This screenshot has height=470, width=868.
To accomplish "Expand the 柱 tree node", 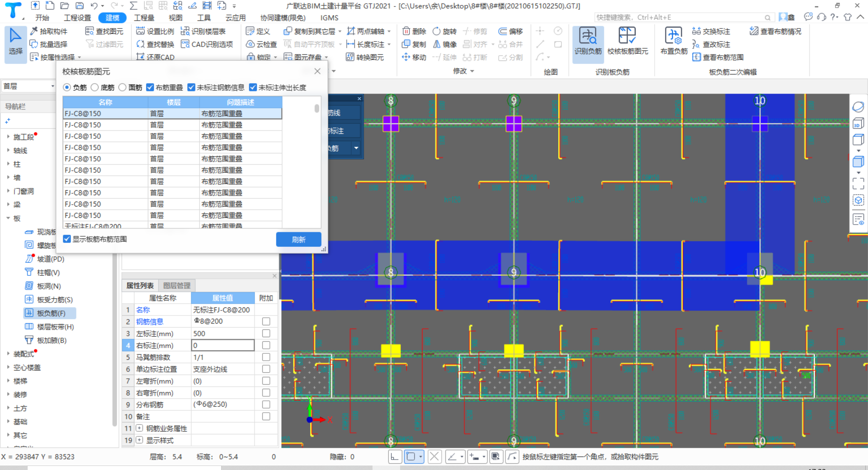I will 8,164.
